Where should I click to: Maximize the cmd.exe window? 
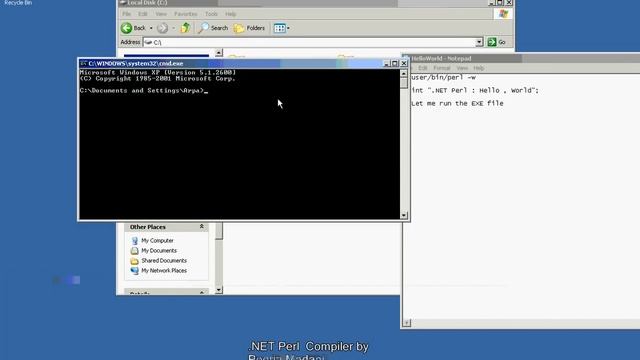[x=395, y=63]
